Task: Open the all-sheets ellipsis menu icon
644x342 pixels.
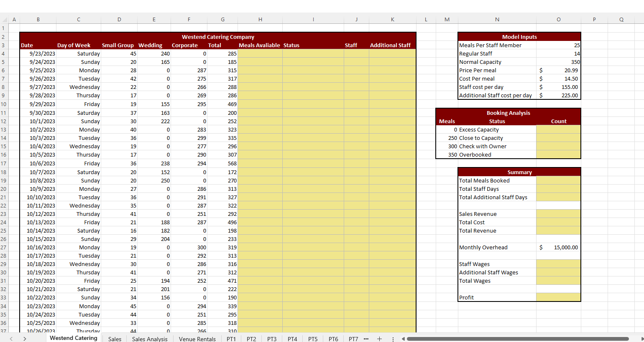Action: [x=366, y=339]
